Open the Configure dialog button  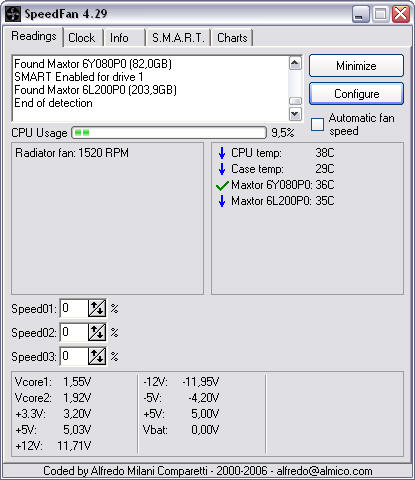(356, 94)
